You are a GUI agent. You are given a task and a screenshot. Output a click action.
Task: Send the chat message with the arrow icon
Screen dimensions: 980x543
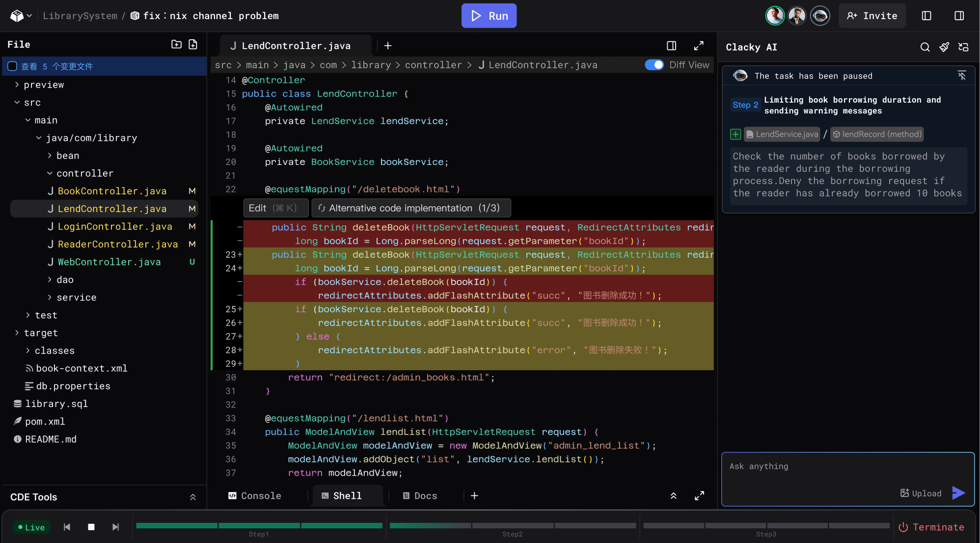(x=957, y=493)
